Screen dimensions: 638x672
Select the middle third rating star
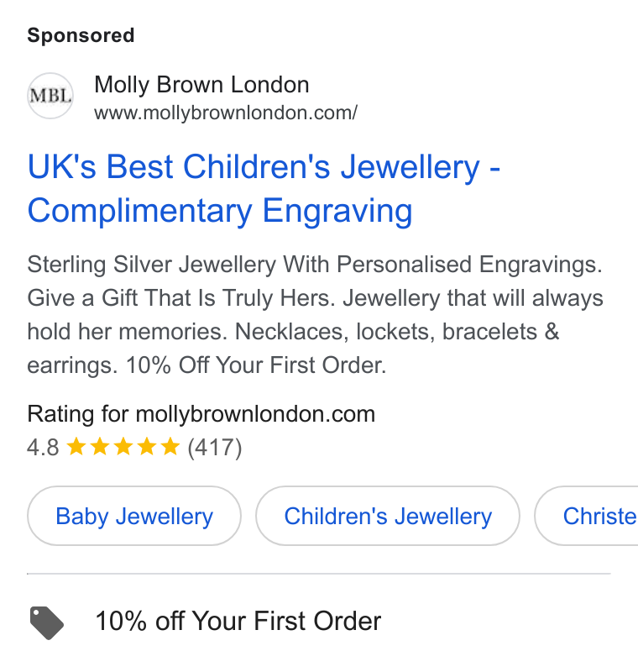123,446
